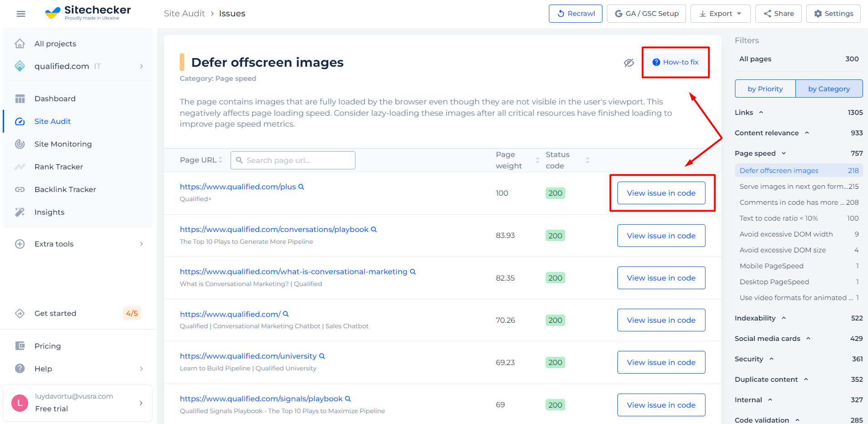Open the Export dropdown

pos(720,14)
